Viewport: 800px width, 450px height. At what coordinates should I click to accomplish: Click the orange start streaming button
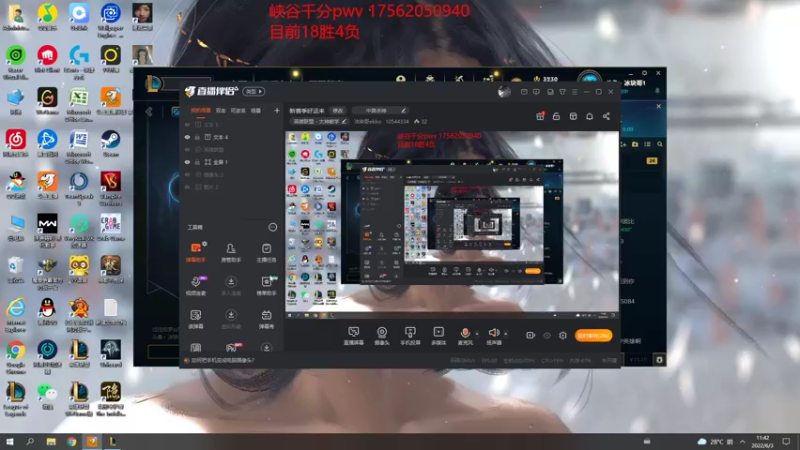593,335
